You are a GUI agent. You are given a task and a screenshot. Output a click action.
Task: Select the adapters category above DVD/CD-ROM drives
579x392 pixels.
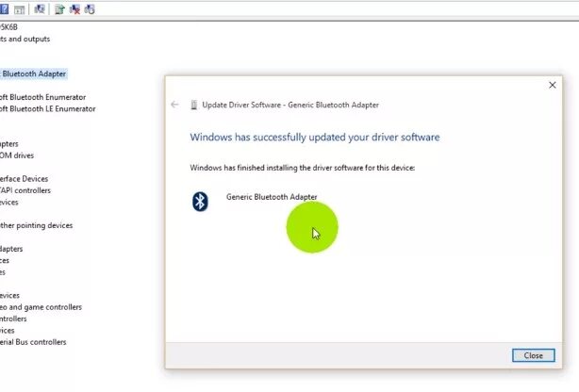pos(8,144)
